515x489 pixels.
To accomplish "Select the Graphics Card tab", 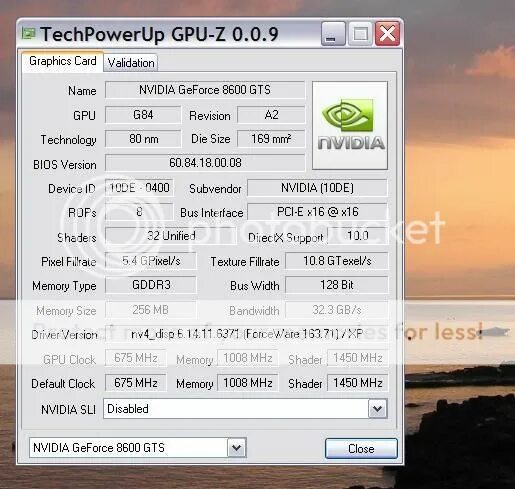I will (x=63, y=61).
